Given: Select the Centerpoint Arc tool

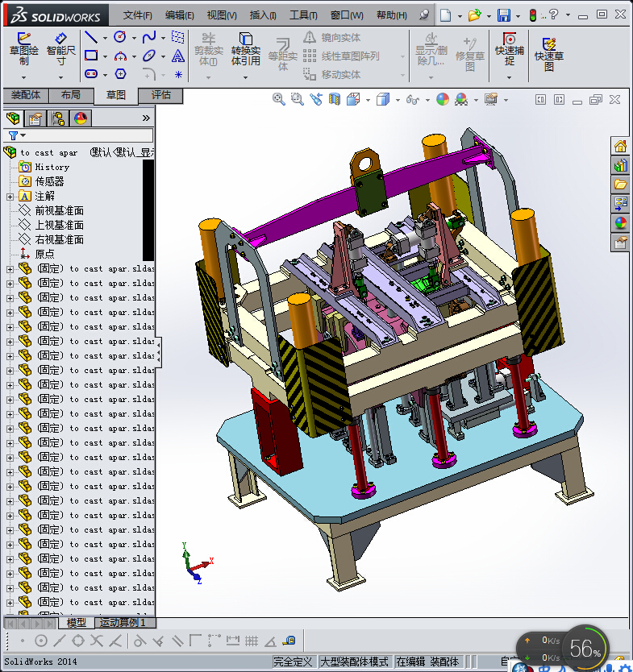Looking at the screenshot, I should tap(120, 56).
